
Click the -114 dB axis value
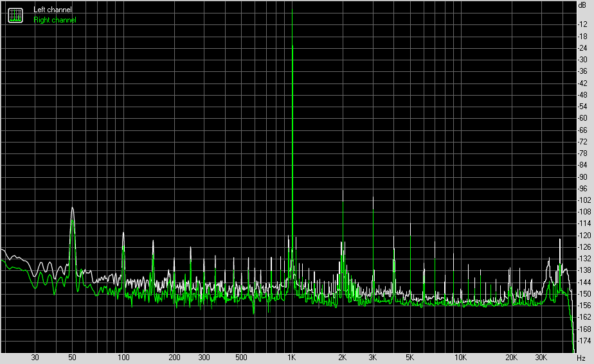click(x=584, y=223)
